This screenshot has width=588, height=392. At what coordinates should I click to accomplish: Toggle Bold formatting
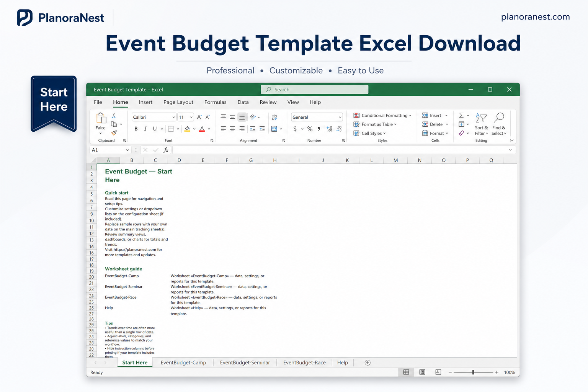[x=136, y=129]
